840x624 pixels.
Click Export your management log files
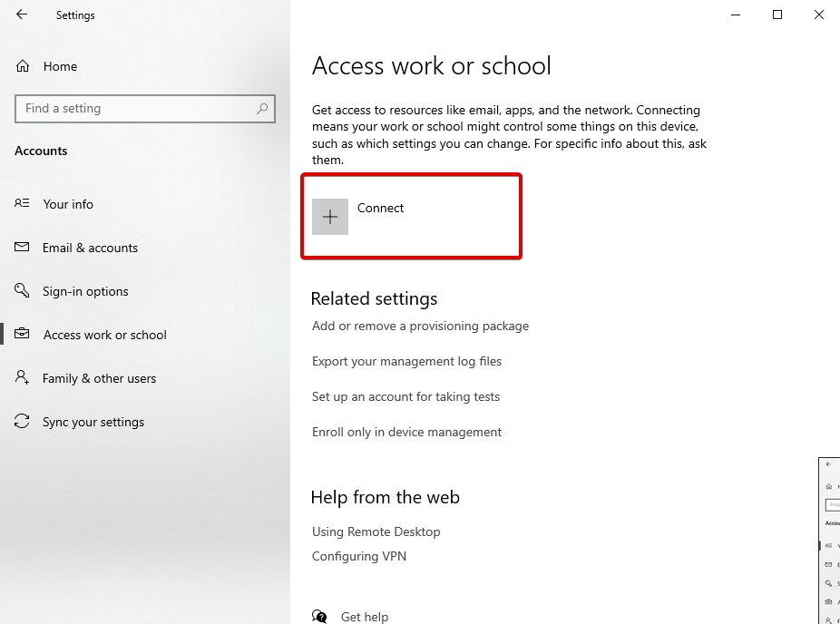[x=406, y=362]
